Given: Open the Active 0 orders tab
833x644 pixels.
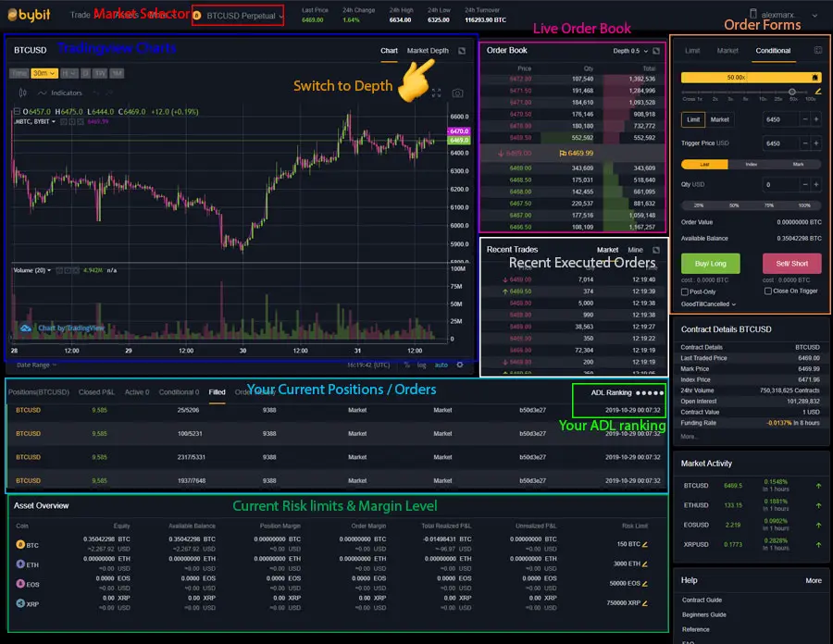Looking at the screenshot, I should point(137,392).
